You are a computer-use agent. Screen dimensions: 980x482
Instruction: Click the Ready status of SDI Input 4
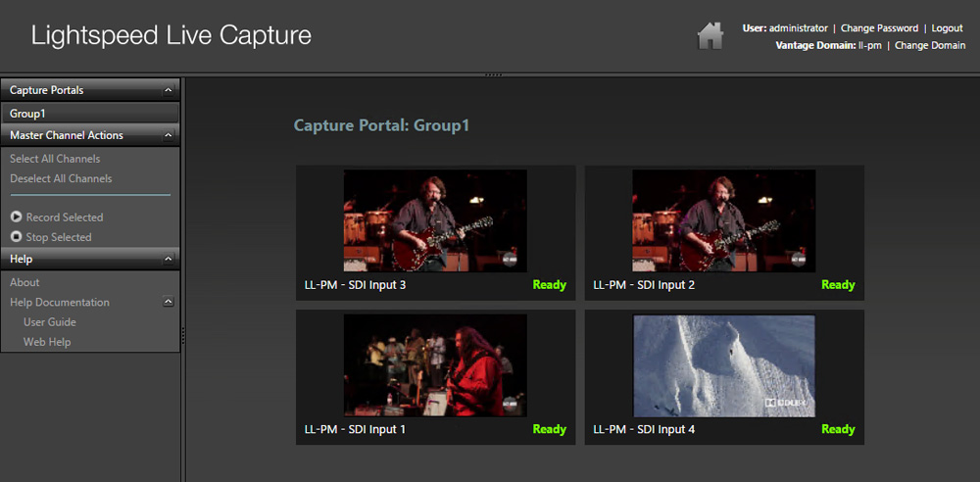(838, 429)
